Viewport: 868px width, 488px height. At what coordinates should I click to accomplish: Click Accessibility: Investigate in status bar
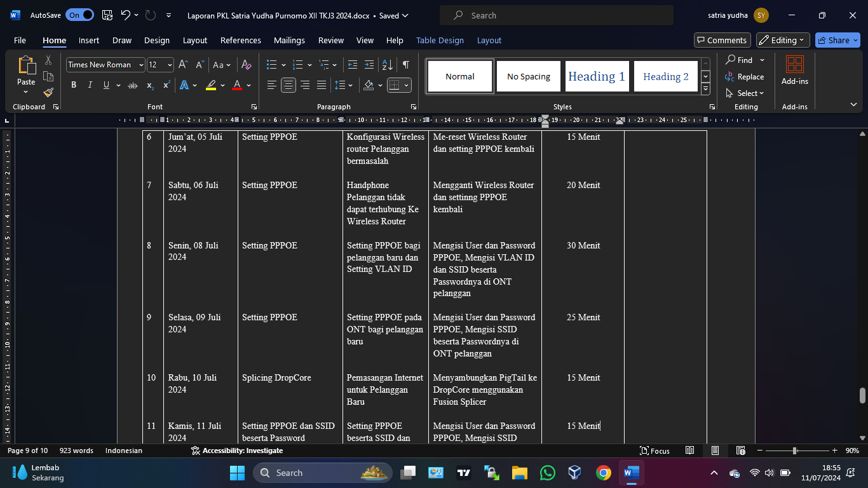coord(236,451)
